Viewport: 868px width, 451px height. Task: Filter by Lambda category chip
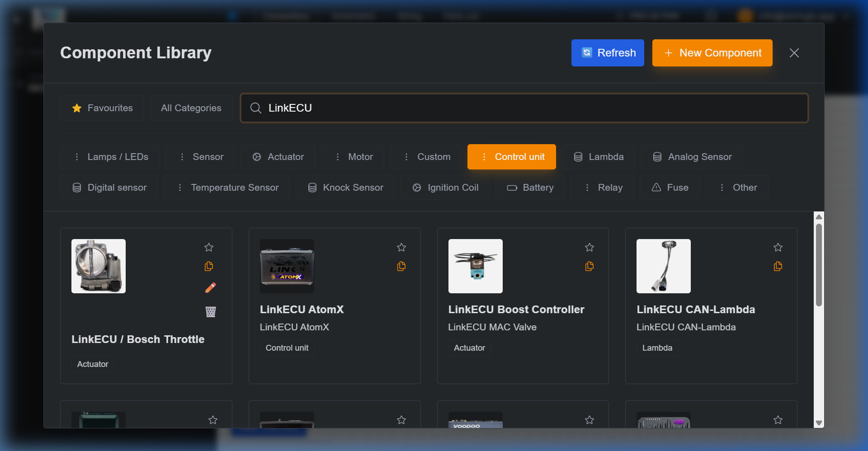tap(599, 157)
